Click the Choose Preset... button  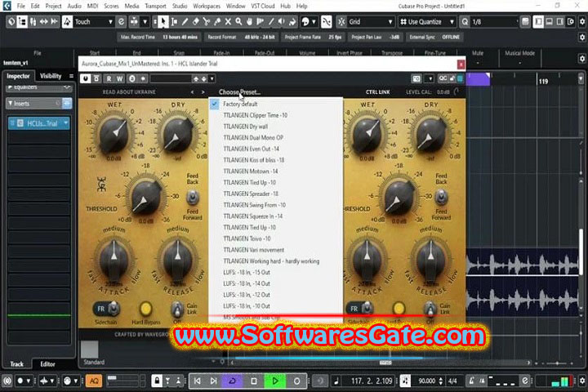(239, 92)
